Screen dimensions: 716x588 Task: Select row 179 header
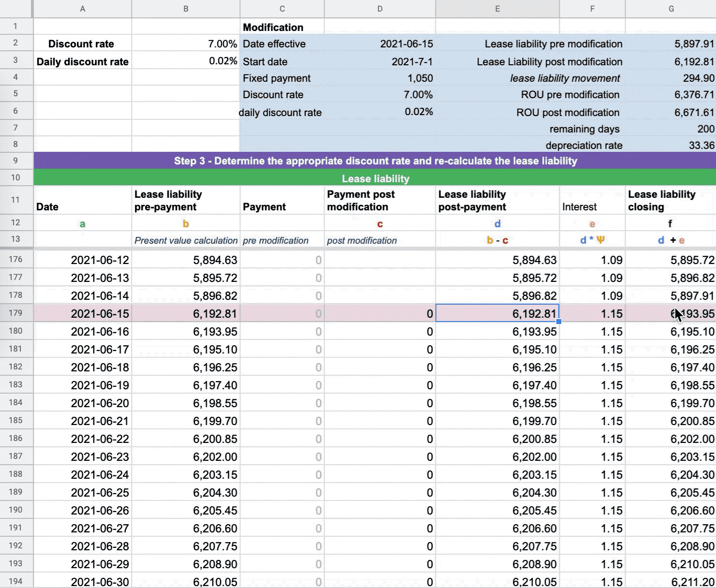[x=16, y=313]
